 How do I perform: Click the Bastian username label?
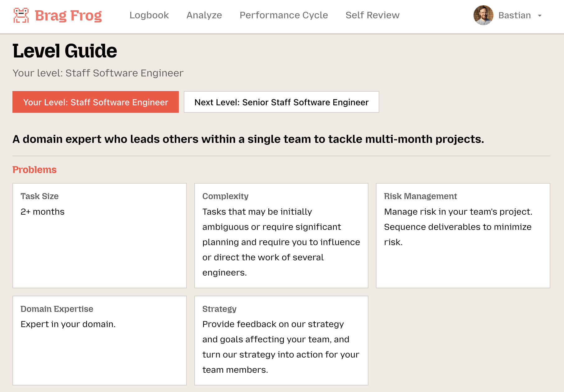tap(514, 15)
